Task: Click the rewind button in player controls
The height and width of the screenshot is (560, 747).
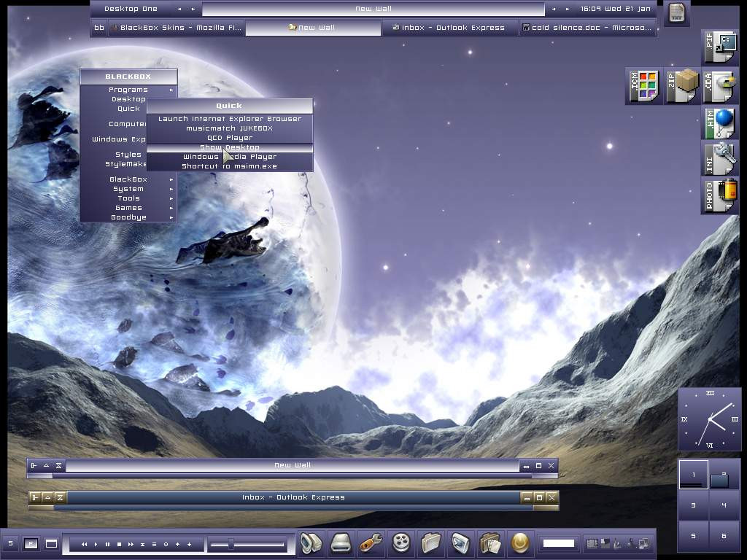Action: 85,544
